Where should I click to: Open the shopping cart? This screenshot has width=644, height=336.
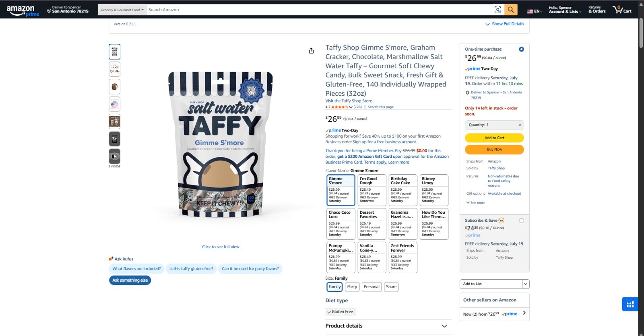622,10
